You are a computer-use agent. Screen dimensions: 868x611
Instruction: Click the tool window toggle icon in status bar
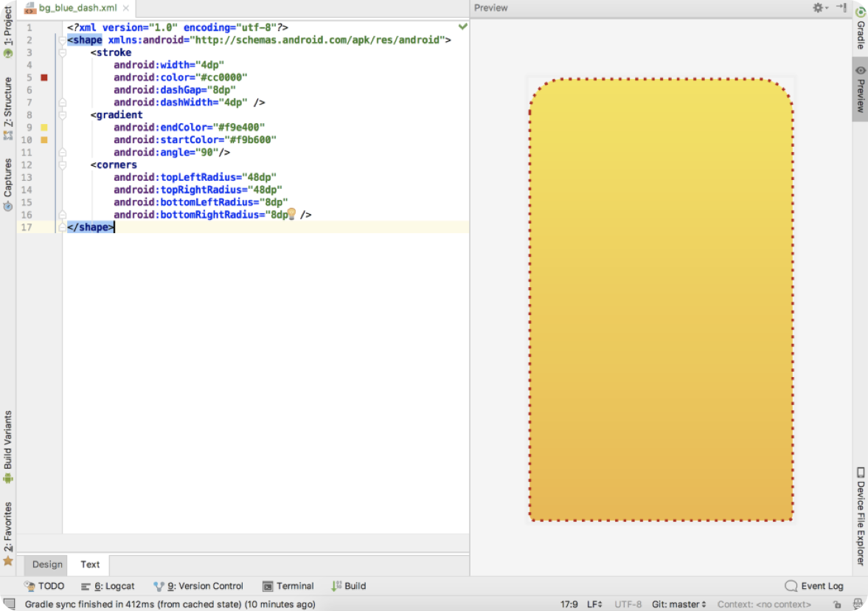point(9,604)
